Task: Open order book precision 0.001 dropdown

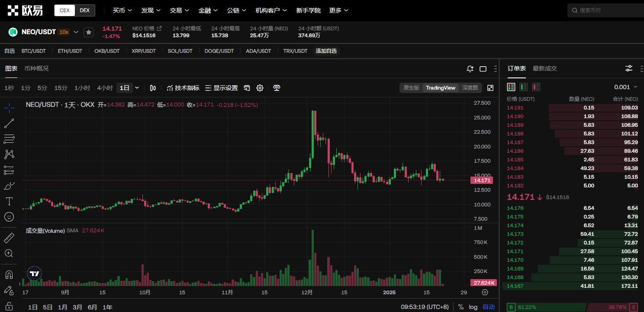Action: point(626,87)
